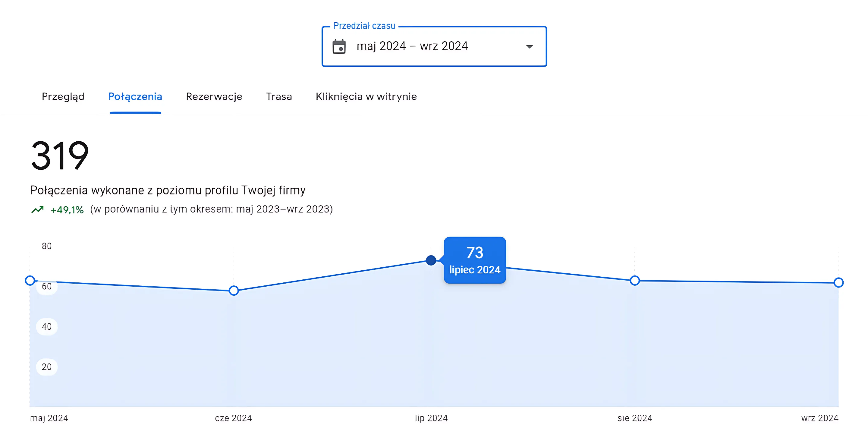Expand the date range dropdown arrow

529,46
